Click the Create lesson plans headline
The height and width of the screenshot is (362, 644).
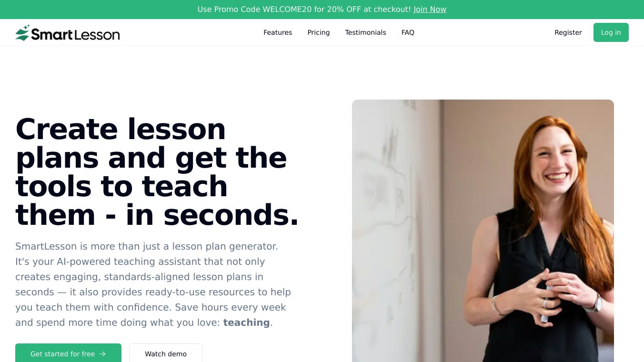click(x=157, y=172)
